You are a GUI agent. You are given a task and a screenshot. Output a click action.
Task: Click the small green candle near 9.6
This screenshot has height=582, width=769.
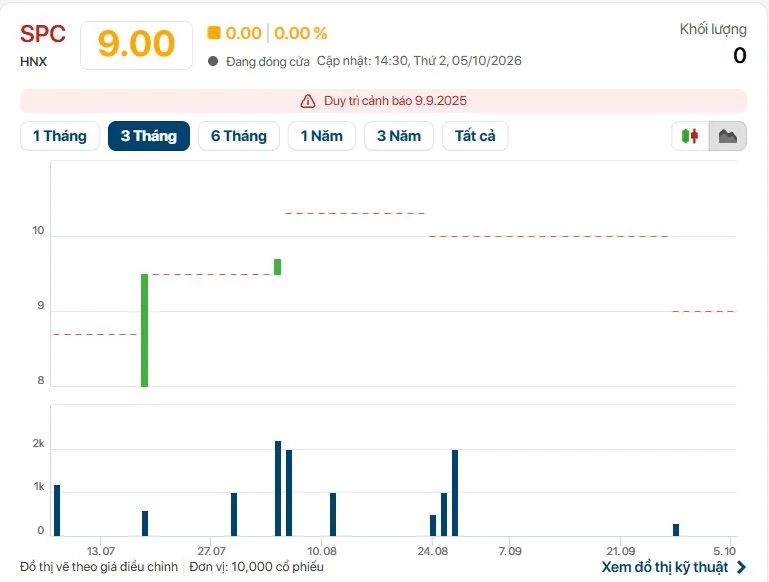tap(278, 267)
